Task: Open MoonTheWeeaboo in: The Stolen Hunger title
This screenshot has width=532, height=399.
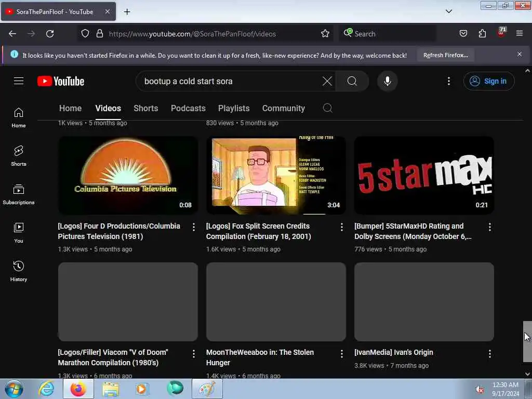Action: point(260,357)
